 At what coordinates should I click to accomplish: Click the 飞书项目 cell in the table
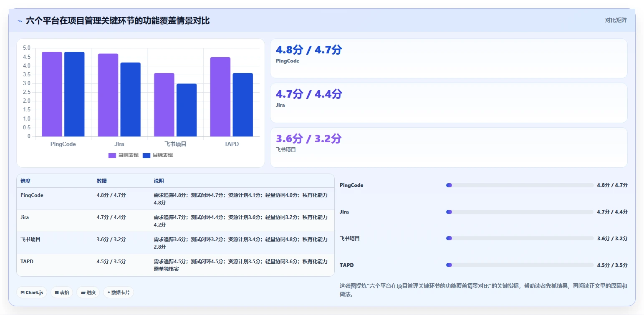pyautogui.click(x=30, y=239)
